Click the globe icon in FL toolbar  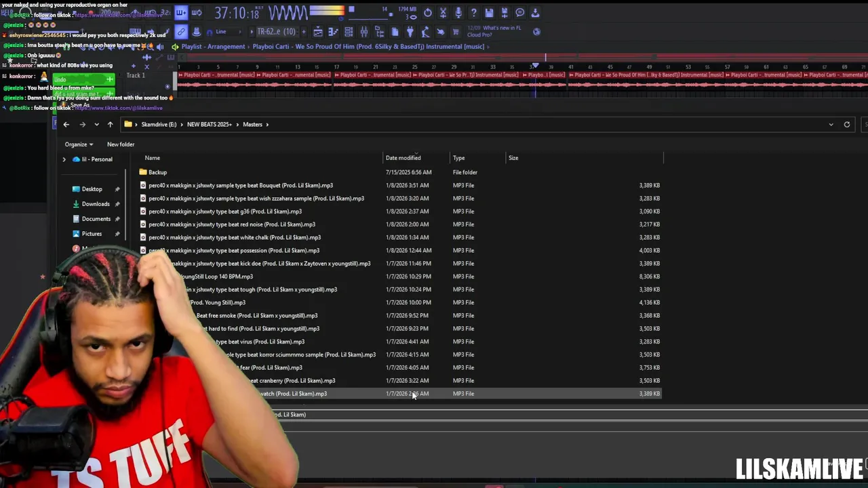click(536, 32)
